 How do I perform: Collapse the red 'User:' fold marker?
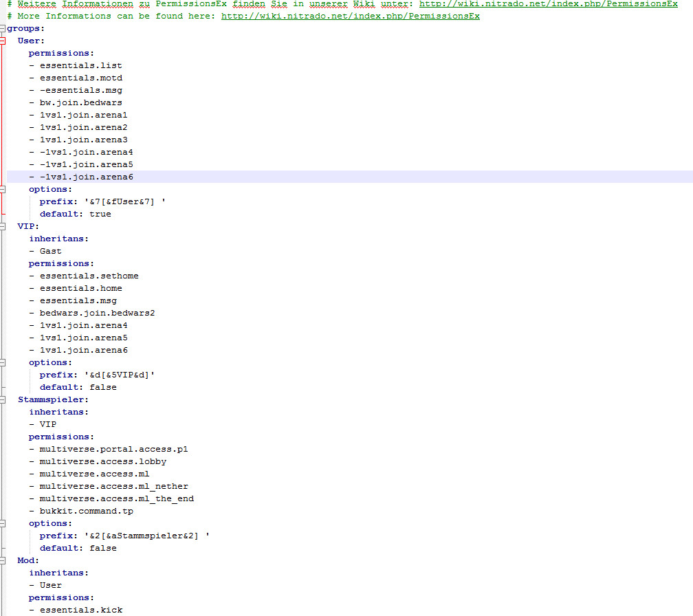[2, 41]
